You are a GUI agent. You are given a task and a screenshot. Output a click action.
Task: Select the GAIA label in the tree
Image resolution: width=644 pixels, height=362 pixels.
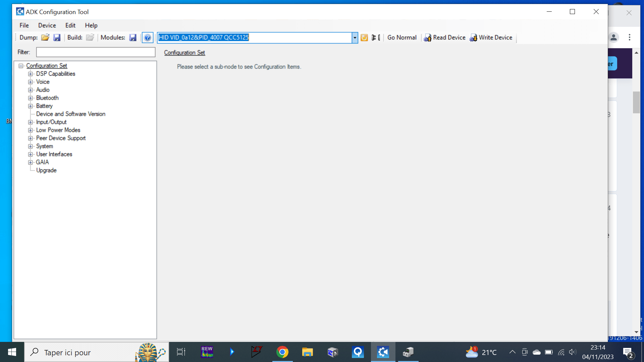42,162
